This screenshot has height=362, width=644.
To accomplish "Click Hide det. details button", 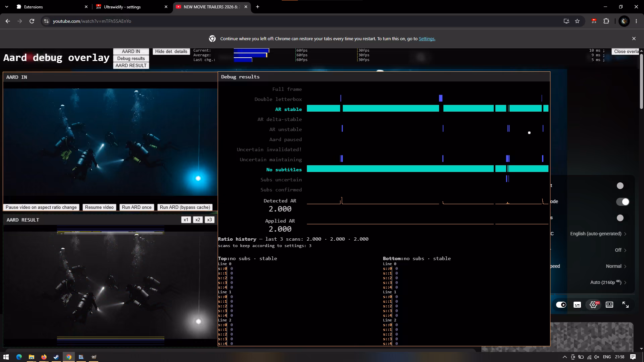I will click(171, 51).
